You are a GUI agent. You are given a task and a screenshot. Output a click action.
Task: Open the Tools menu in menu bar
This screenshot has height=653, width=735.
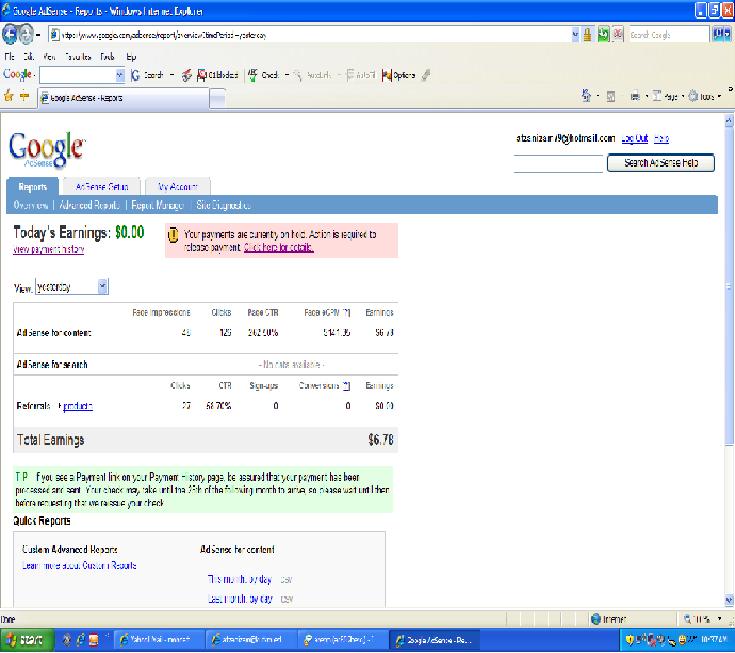coord(107,57)
